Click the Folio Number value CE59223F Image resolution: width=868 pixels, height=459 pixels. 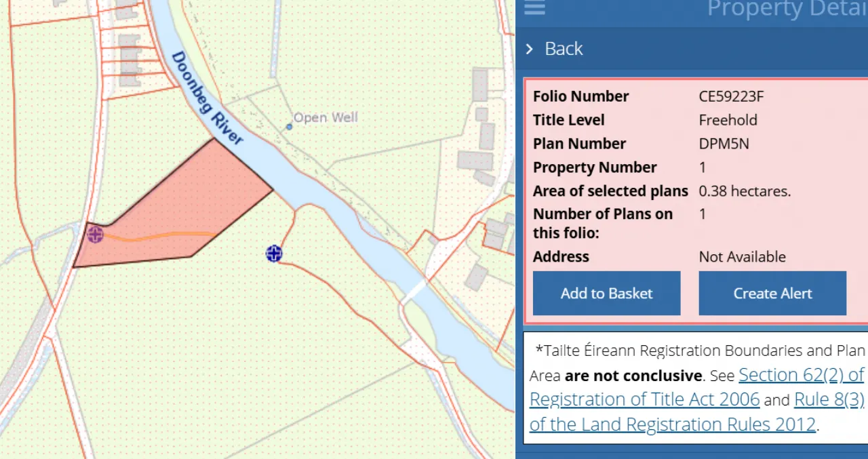tap(731, 96)
